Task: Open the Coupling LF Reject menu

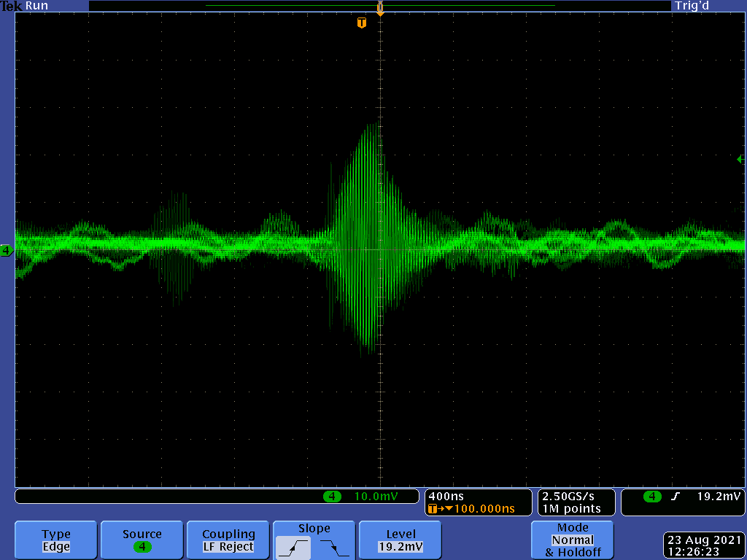Action: tap(228, 540)
